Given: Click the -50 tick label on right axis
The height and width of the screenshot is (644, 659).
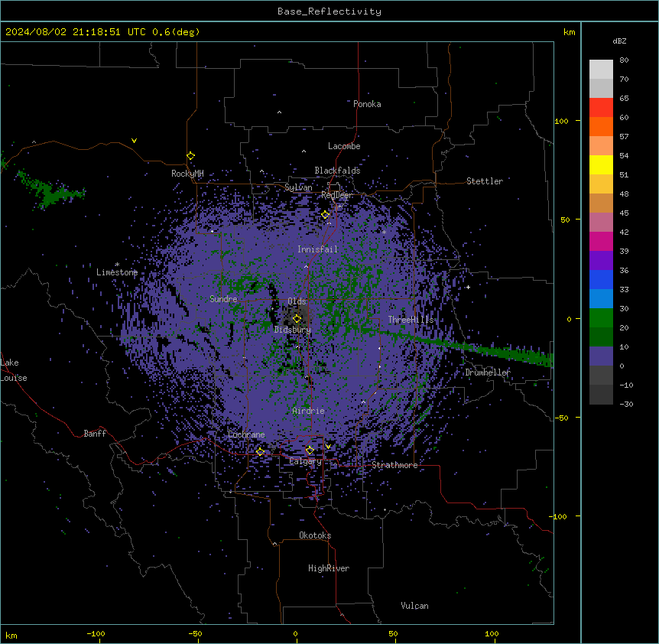Looking at the screenshot, I should [561, 418].
